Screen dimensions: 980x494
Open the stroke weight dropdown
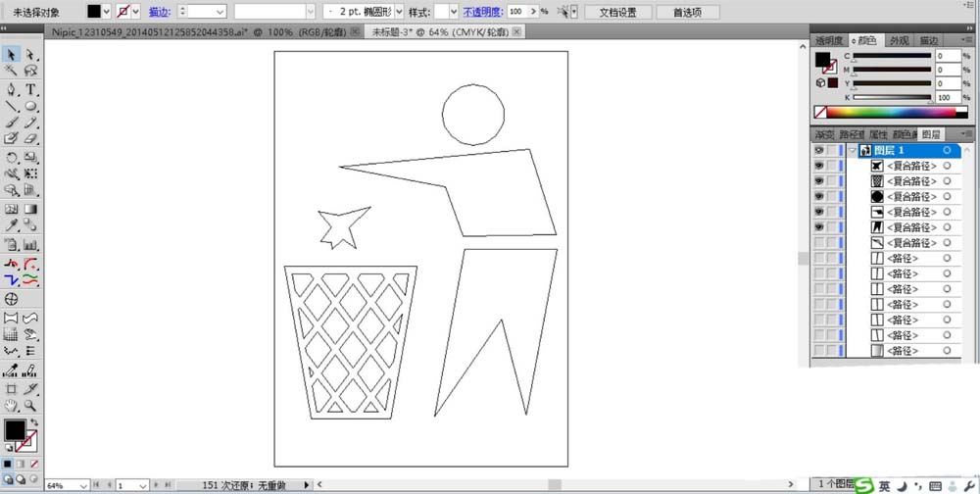coord(220,11)
